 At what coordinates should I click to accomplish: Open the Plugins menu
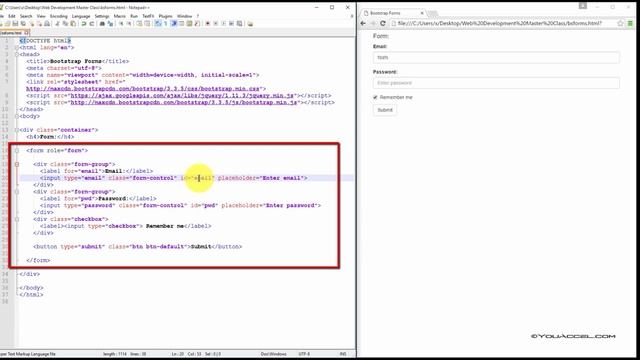click(x=165, y=16)
